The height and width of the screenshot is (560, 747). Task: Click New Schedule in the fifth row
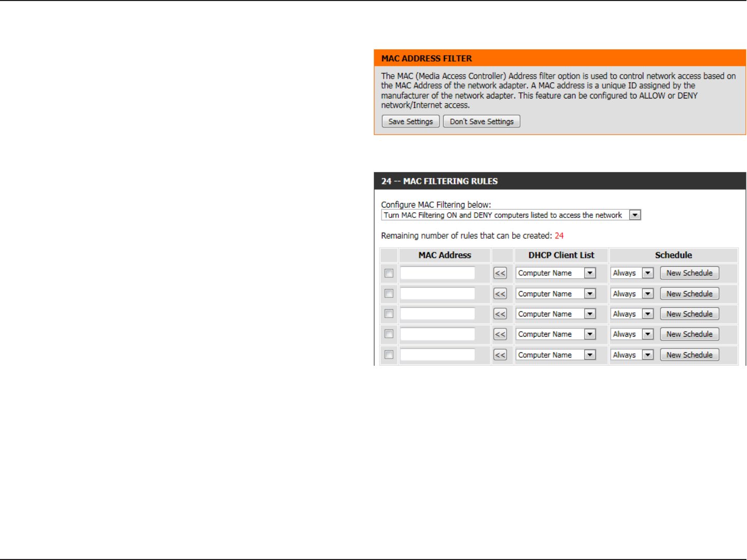[689, 355]
